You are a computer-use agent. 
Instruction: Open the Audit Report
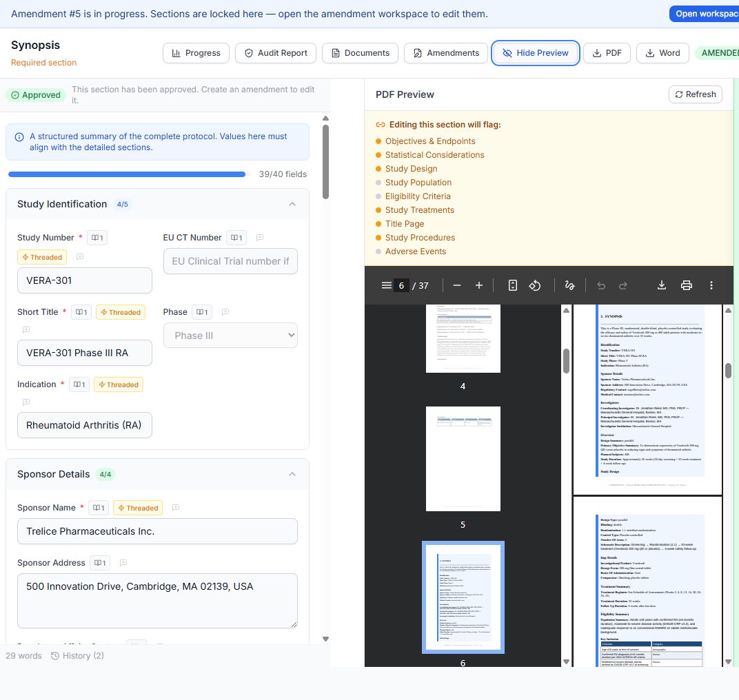coord(276,53)
